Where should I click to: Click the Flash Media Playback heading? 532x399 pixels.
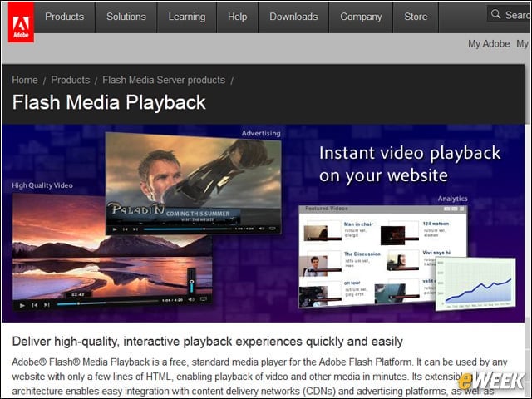[109, 102]
